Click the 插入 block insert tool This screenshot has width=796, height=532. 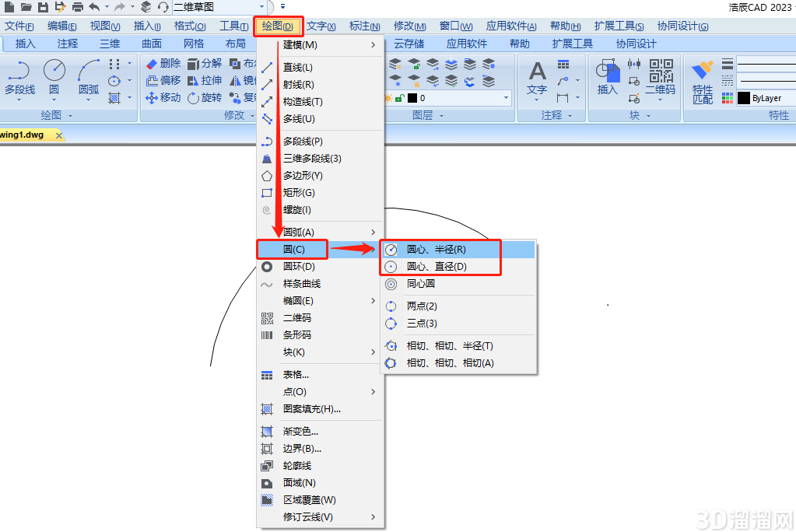coord(608,77)
